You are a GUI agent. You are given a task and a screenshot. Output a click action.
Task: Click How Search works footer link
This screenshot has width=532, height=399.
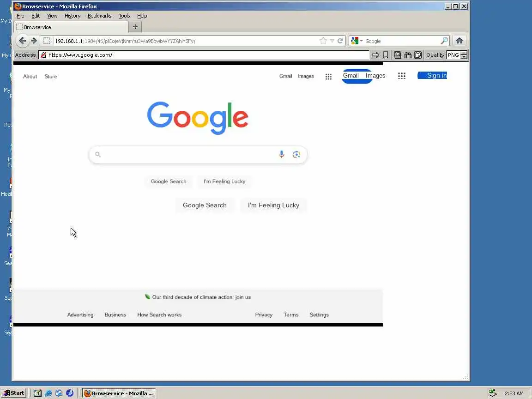[x=159, y=315]
